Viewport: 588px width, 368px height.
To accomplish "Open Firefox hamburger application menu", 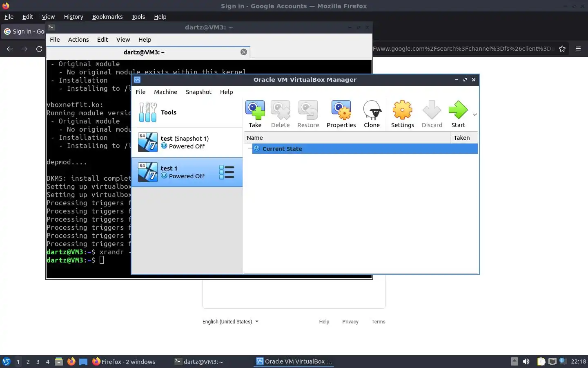I will (x=578, y=49).
